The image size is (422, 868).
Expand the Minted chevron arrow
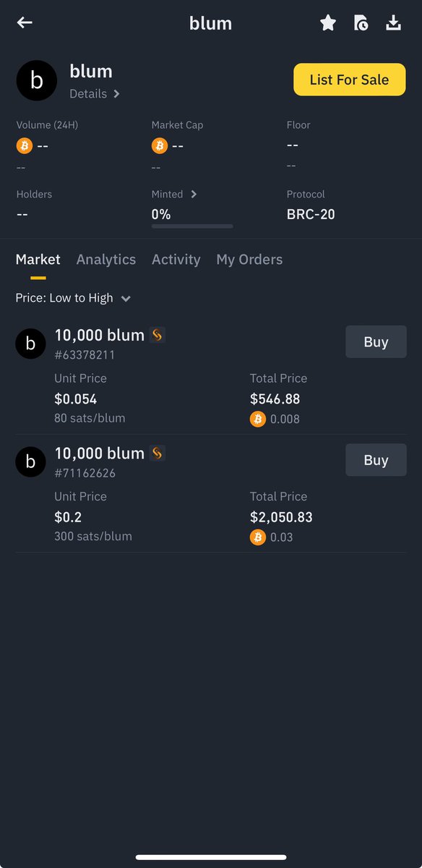pyautogui.click(x=194, y=194)
